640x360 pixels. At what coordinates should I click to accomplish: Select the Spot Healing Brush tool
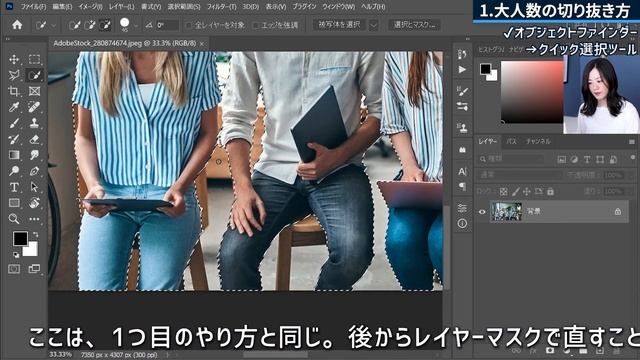[x=34, y=107]
